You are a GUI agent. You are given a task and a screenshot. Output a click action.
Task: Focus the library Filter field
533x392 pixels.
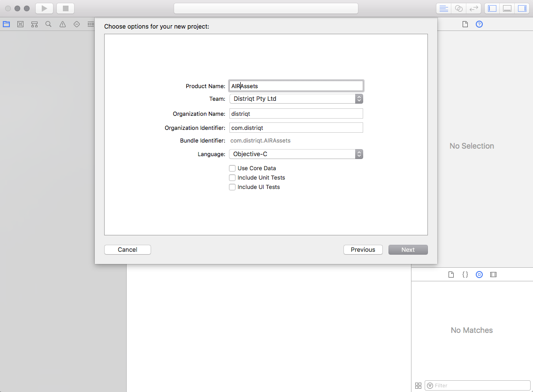click(x=478, y=385)
